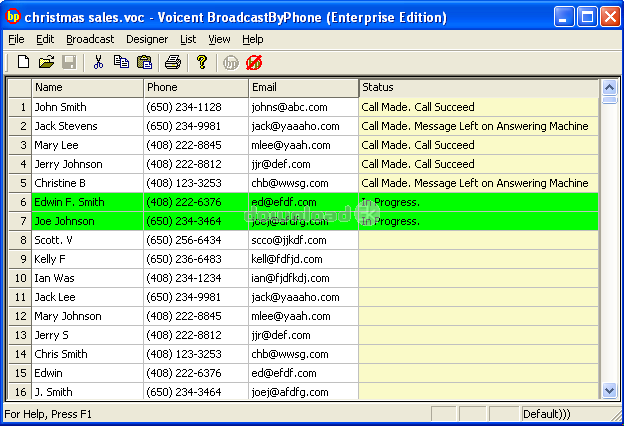Click the vertical scrollbar thumb

[x=609, y=100]
